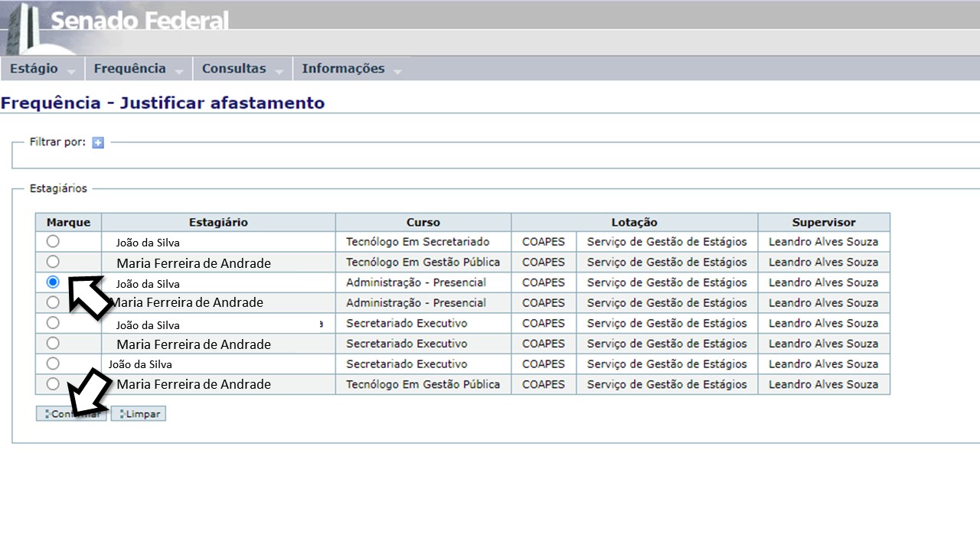The image size is (980, 551).
Task: Select radio for João da Silva, Tecnólogo Em Secretariado
Action: click(x=53, y=241)
